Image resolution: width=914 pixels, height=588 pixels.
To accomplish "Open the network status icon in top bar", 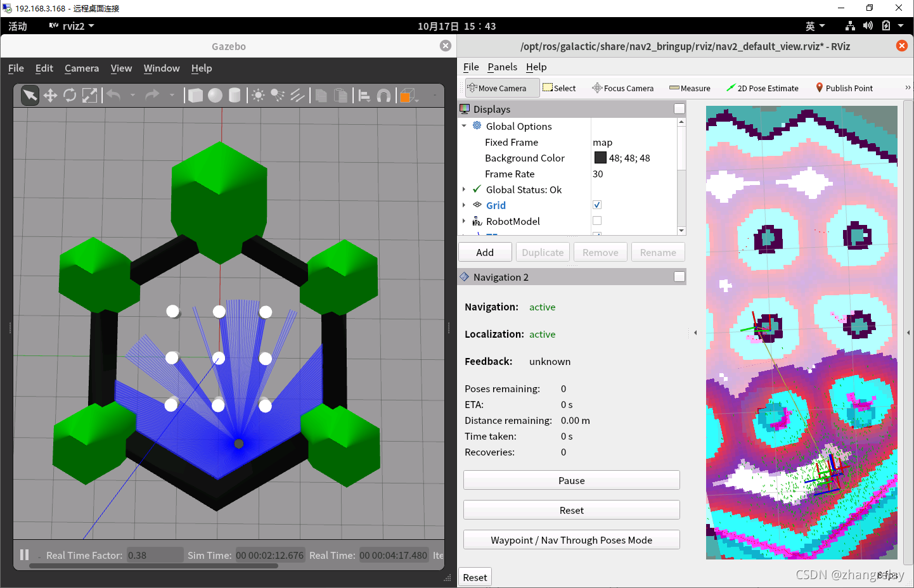I will (x=850, y=26).
